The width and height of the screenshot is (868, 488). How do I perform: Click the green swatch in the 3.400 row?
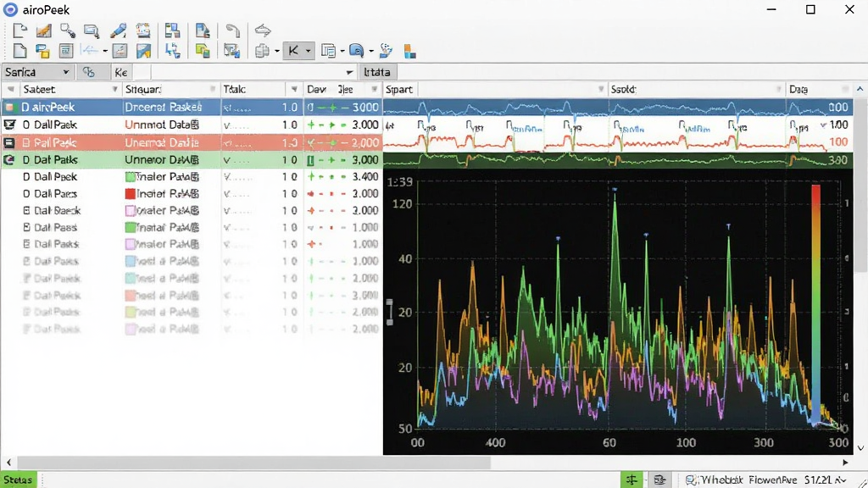130,177
